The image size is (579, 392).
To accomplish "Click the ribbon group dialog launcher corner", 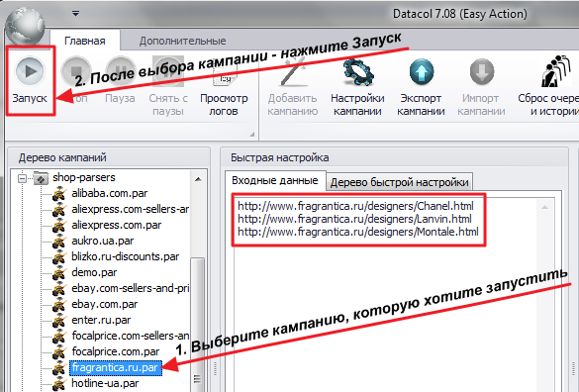I will (x=252, y=134).
